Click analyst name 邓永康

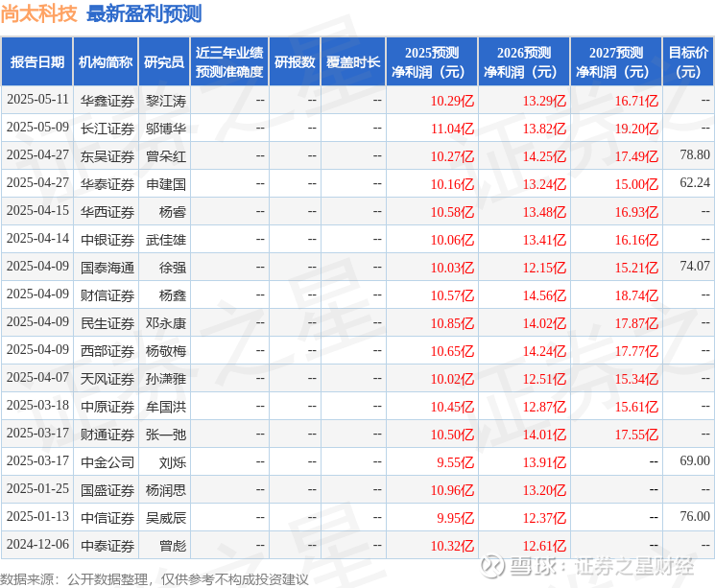point(166,323)
